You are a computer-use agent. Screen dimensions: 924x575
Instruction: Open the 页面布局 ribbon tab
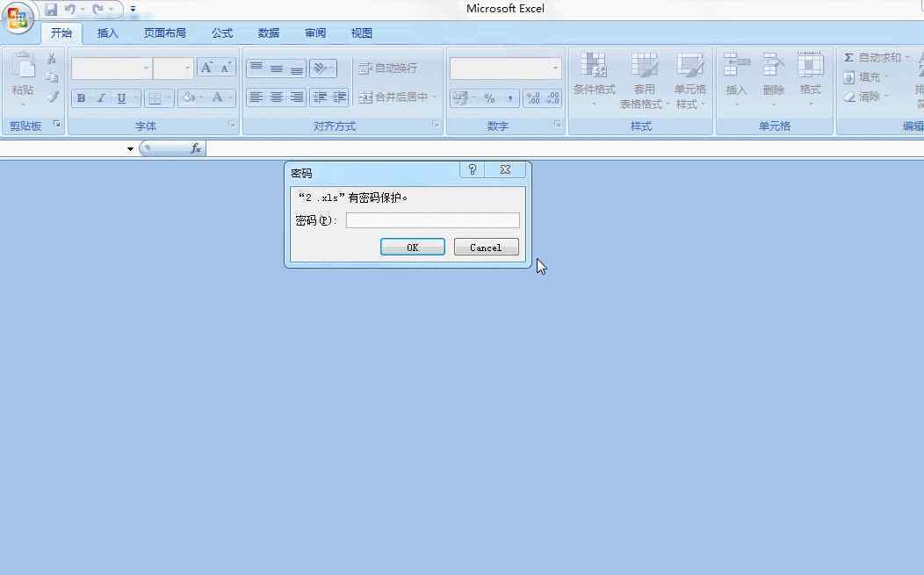(164, 33)
